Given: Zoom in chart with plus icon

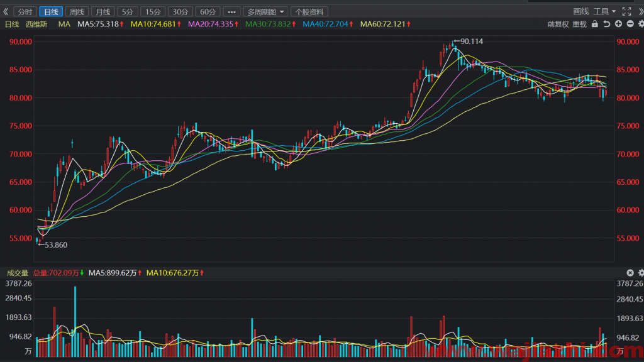Looking at the screenshot, I should pos(618,25).
